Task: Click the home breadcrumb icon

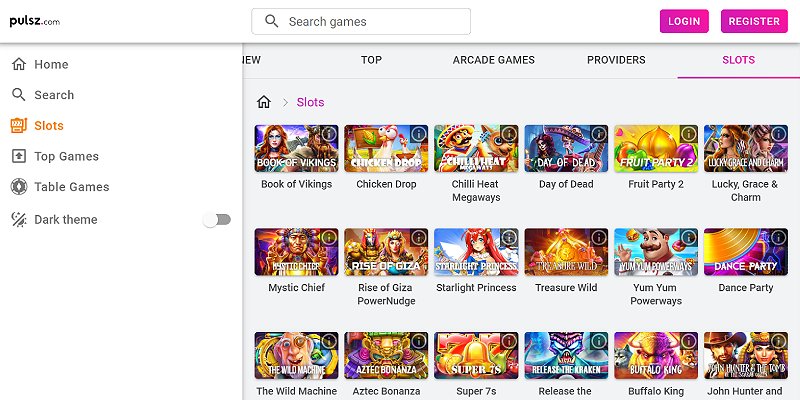Action: click(264, 102)
